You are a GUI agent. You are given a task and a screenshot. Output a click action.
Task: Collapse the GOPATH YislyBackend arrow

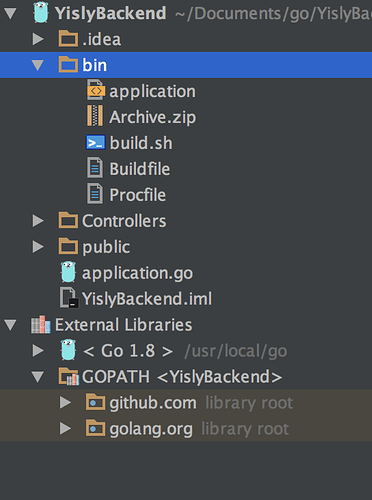tap(38, 377)
